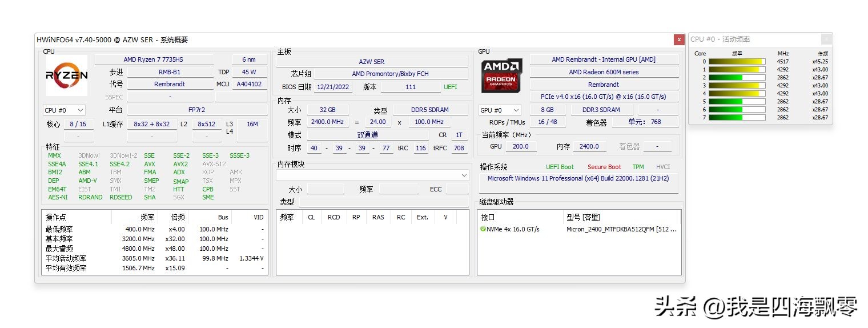868x328 pixels.
Task: Select the 平均活动频率 3605.0 MHz row
Action: (x=155, y=258)
